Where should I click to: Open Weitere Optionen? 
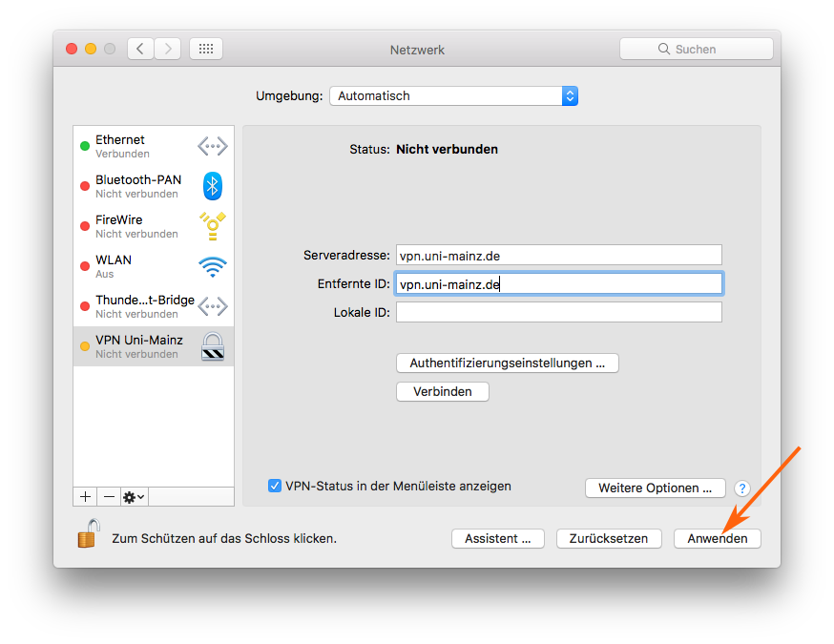click(x=656, y=488)
